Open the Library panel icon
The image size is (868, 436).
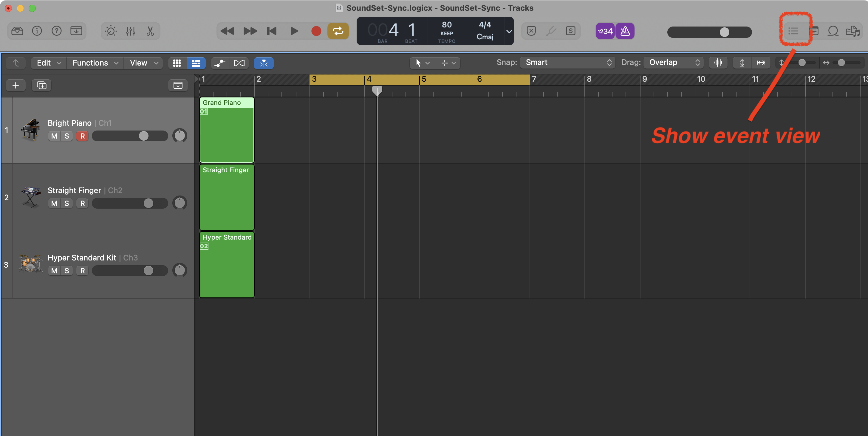pos(17,31)
